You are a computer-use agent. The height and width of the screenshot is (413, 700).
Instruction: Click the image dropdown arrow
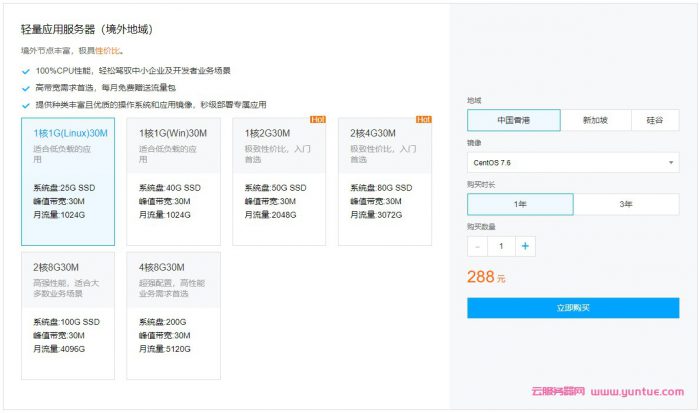(671, 162)
